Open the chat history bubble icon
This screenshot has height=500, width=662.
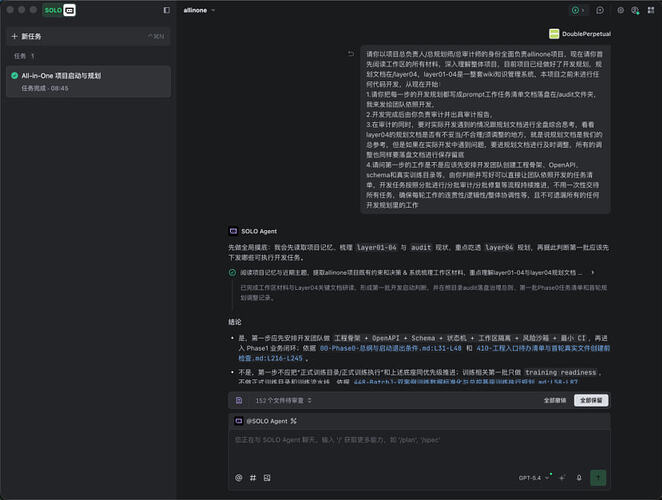click(600, 10)
